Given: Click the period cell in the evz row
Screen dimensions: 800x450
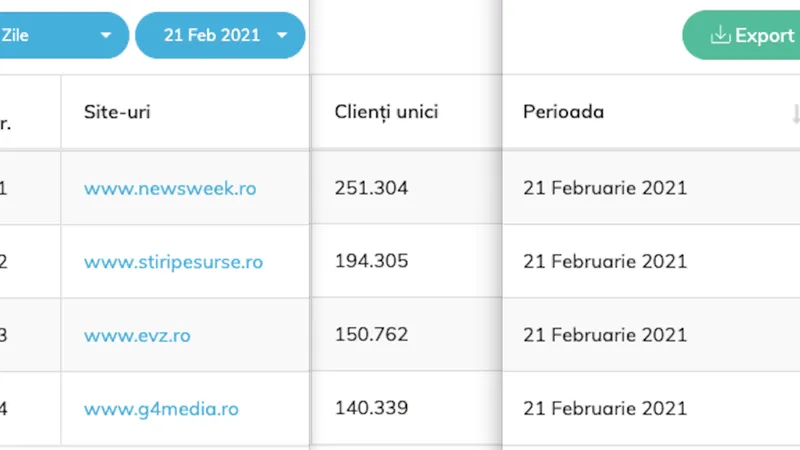Looking at the screenshot, I should [x=652, y=335].
